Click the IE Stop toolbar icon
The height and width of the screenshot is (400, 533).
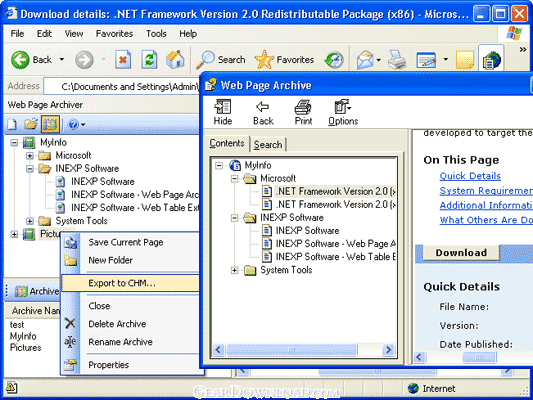point(123,60)
